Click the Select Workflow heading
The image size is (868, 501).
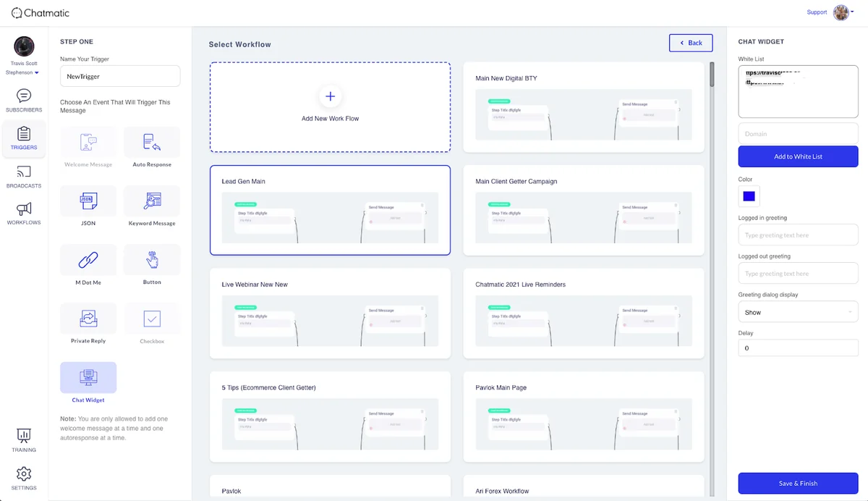pos(239,45)
